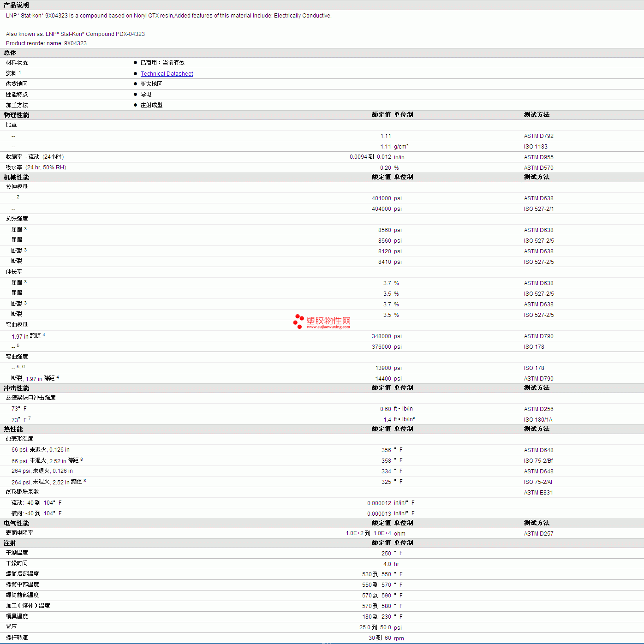
Task: Click the 注射成型 value
Action: point(151,105)
